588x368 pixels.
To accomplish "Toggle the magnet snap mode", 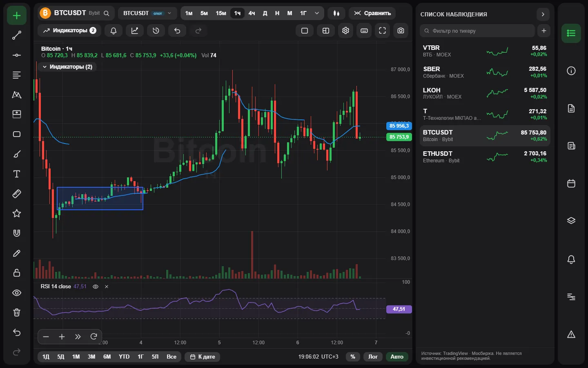I will [x=17, y=233].
